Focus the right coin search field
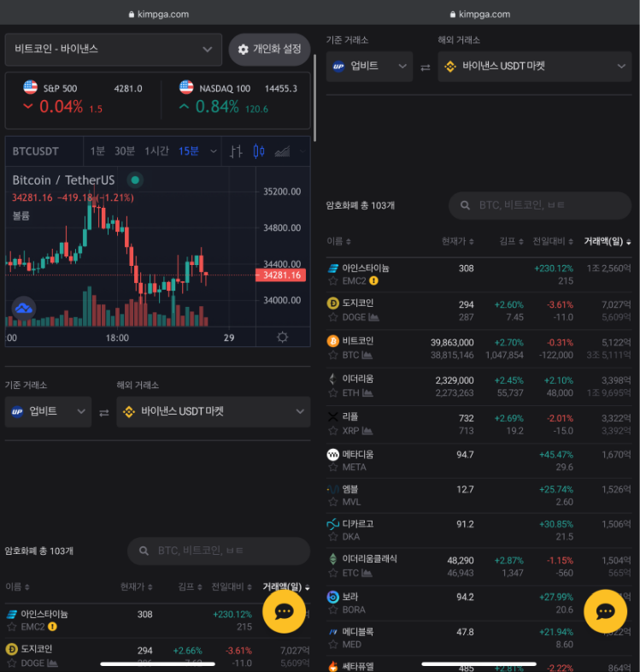Screen dimensions: 640x672 [x=540, y=205]
